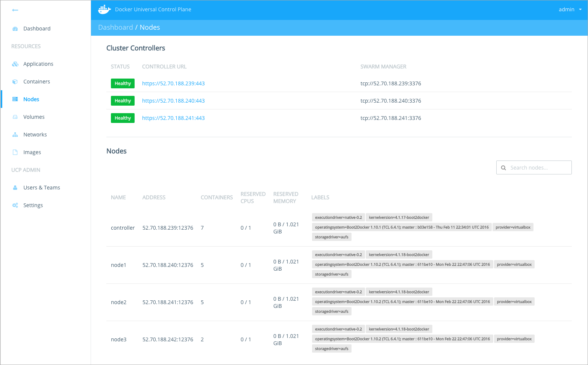Click the Users & Teams icon

pyautogui.click(x=15, y=187)
